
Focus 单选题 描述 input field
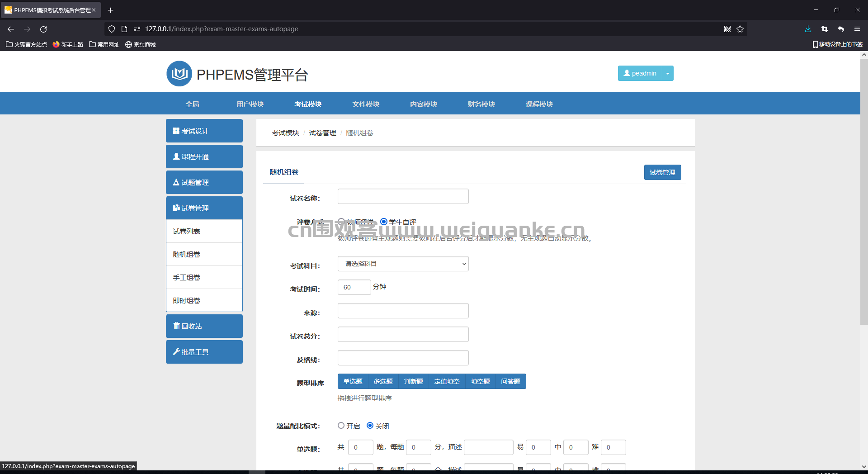[489, 447]
